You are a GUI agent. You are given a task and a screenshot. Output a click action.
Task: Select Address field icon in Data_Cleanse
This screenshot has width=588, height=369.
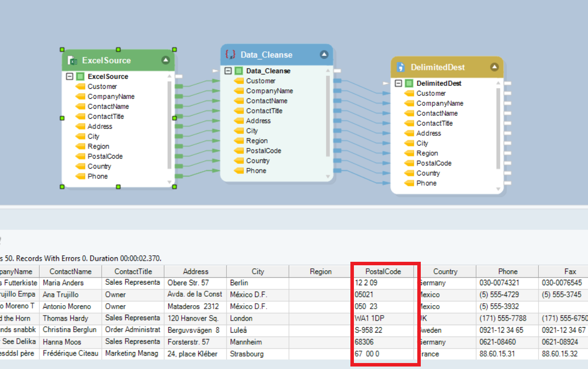point(239,121)
